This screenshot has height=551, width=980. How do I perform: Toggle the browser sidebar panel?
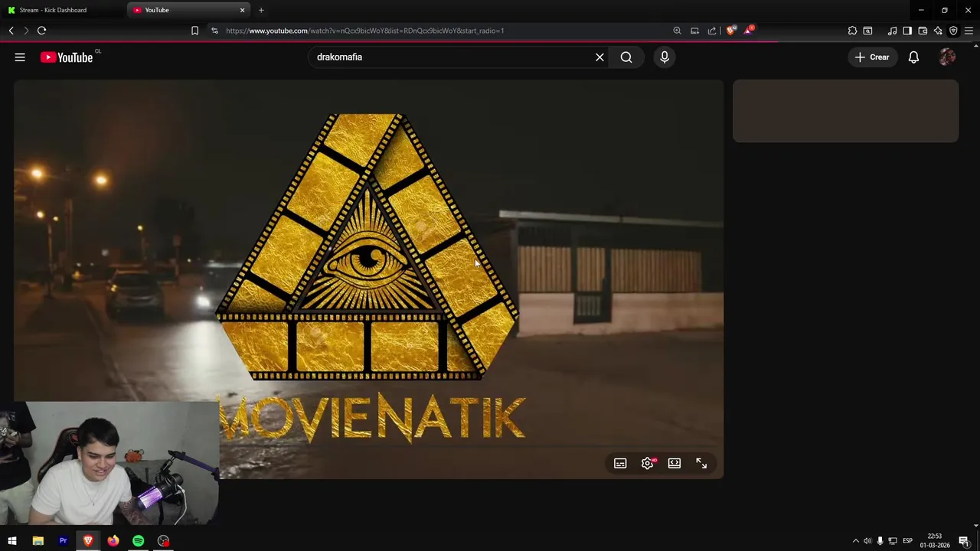(907, 31)
